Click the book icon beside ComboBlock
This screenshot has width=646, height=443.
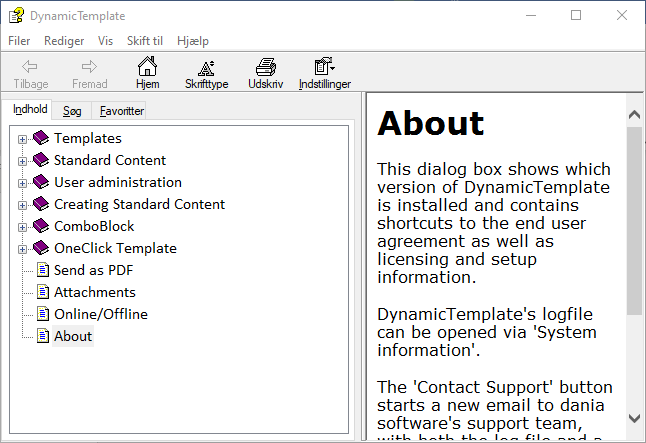(41, 225)
